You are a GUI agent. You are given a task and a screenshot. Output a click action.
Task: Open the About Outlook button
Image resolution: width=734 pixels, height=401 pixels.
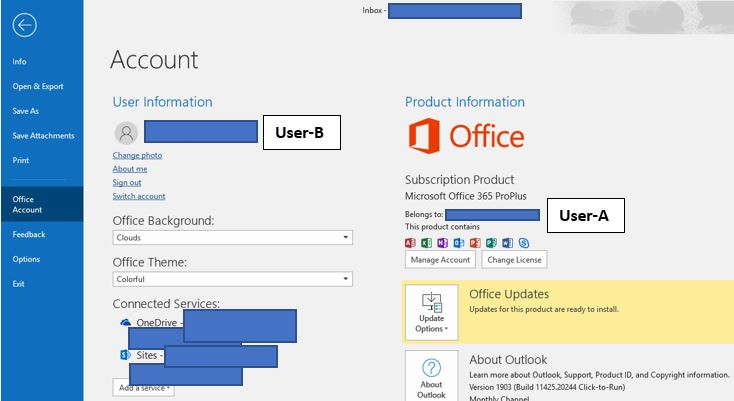point(432,376)
